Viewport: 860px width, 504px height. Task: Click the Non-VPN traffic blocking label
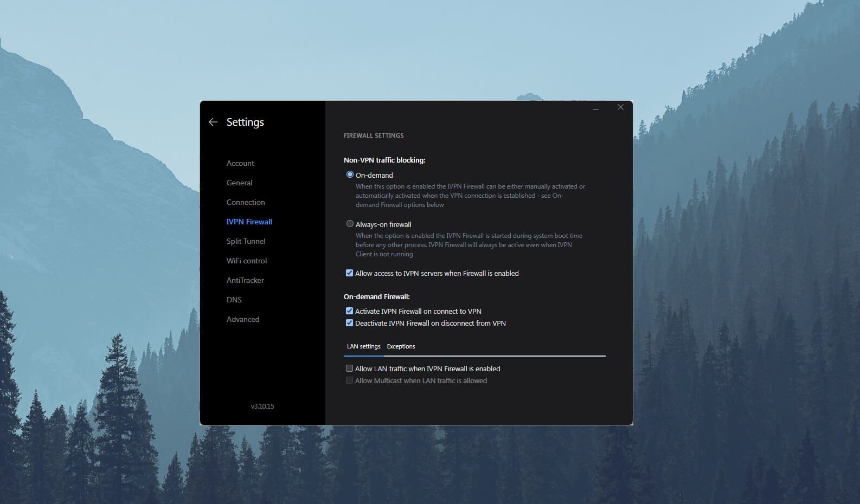click(x=384, y=160)
